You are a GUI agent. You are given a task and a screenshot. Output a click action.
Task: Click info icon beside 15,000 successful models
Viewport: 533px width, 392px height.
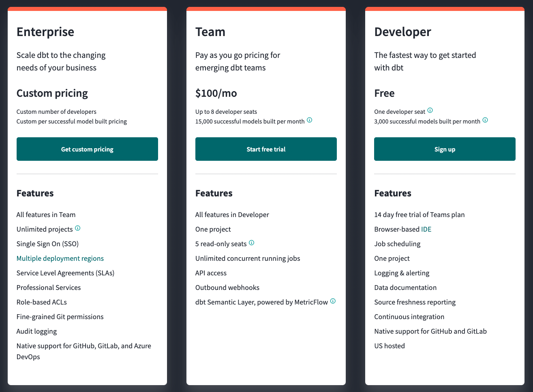point(310,120)
